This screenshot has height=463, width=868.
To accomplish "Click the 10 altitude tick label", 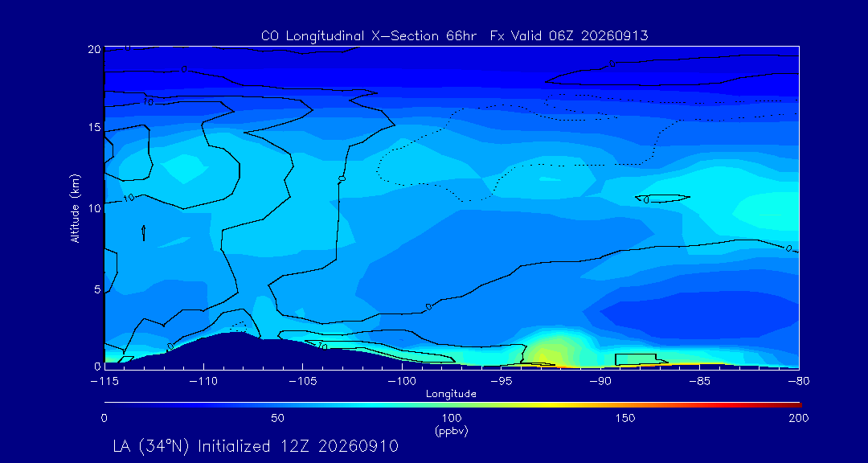I will point(94,207).
